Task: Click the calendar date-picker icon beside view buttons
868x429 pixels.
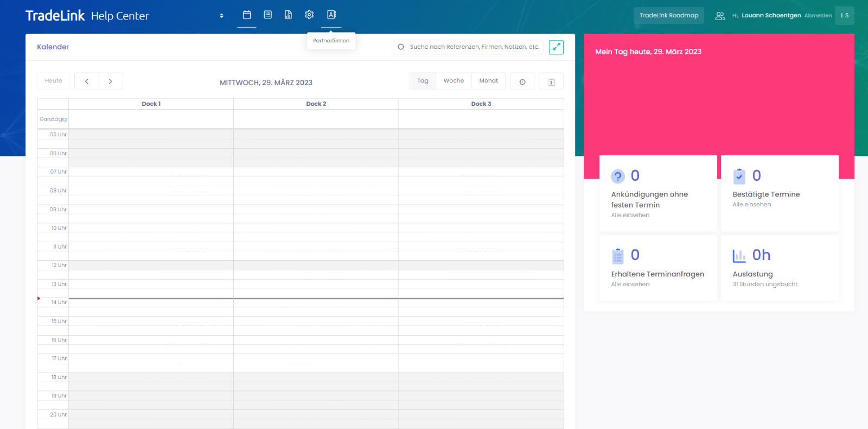Action: [x=551, y=81]
